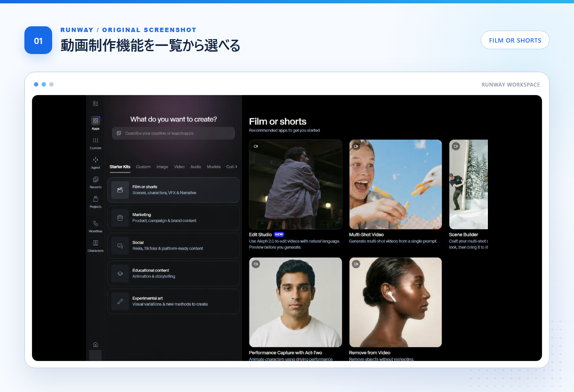Click the devices icon beside Social
The height and width of the screenshot is (392, 574).
click(120, 246)
